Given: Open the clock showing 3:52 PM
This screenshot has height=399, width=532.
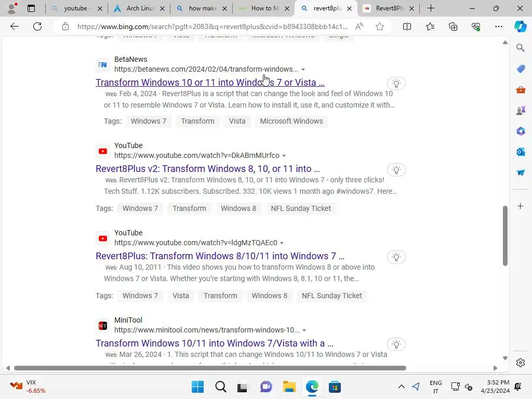Looking at the screenshot, I should coord(495,387).
